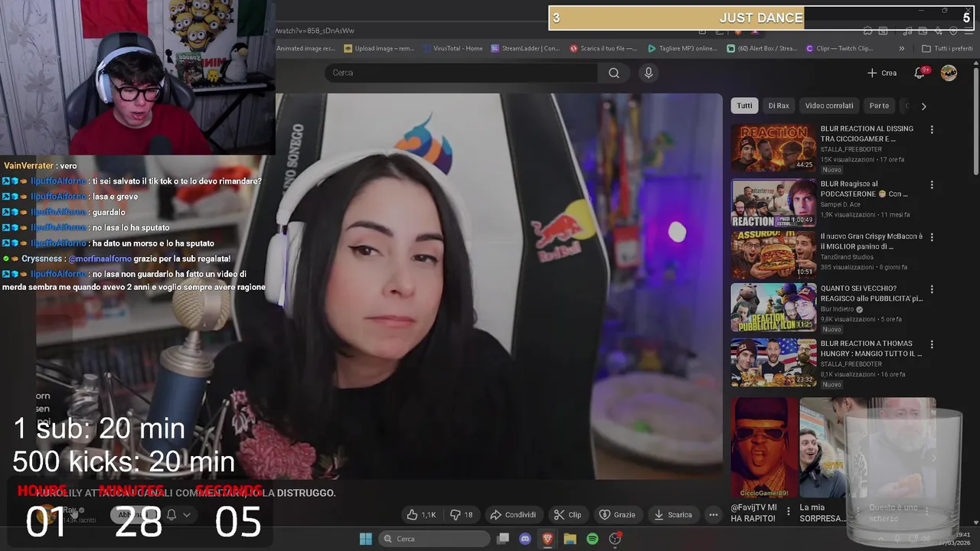Open the THOMAS HUNGRY reaction thumbnail
Viewport: 980px width, 551px height.
(x=773, y=363)
